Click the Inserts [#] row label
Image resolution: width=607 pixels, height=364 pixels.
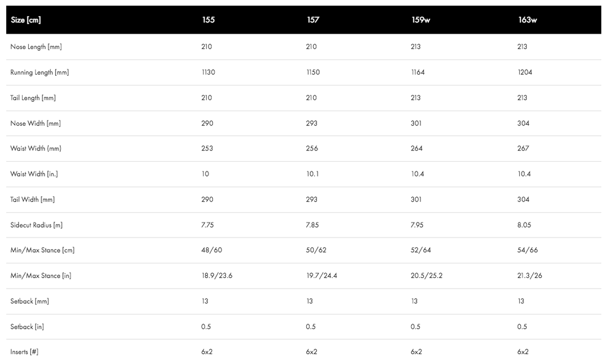click(24, 352)
